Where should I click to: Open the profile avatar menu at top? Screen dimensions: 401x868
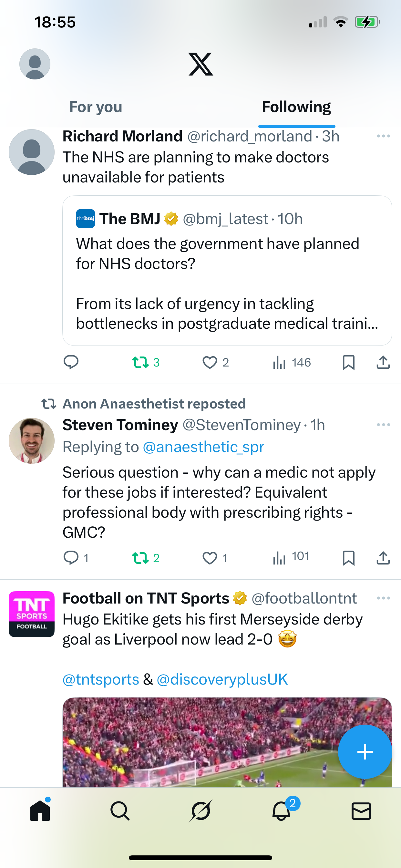(35, 64)
